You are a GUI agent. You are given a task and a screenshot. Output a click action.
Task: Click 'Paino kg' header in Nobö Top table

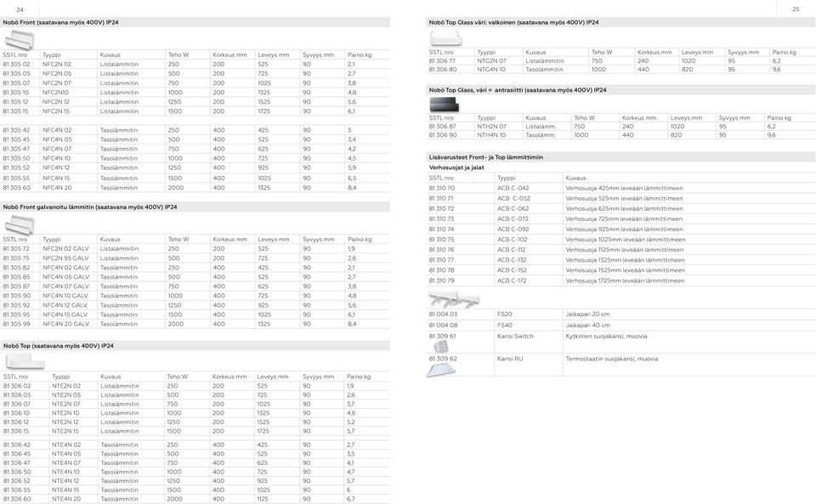tap(359, 377)
